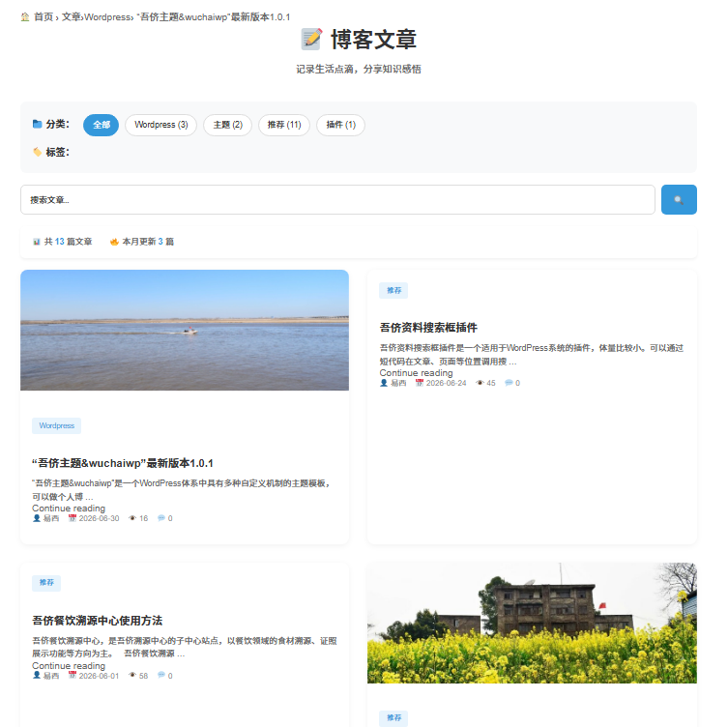Click the notepad icon beside 博客文章
The height and width of the screenshot is (727, 728).
[x=311, y=39]
